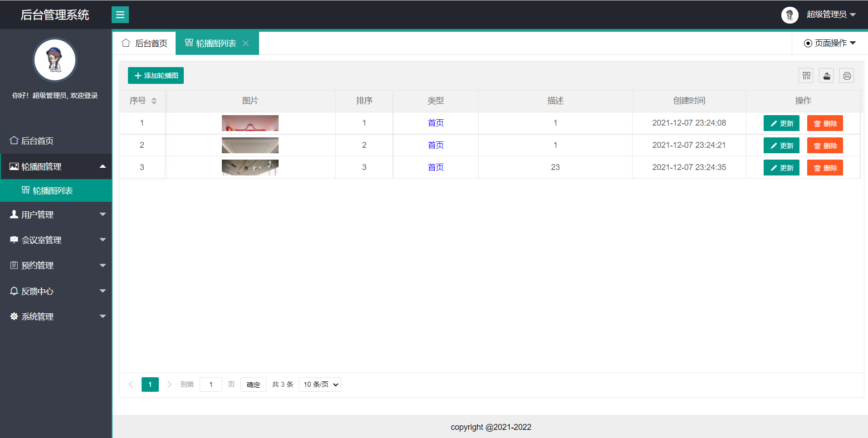The height and width of the screenshot is (438, 868).
Task: Click 删除 for row 1
Action: 825,123
